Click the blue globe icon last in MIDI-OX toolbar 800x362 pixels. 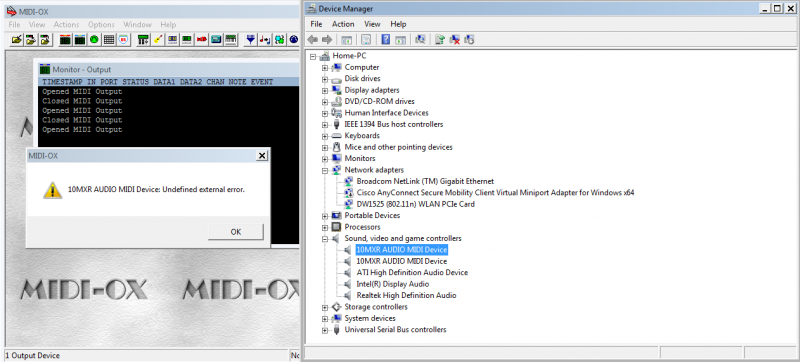pos(294,39)
